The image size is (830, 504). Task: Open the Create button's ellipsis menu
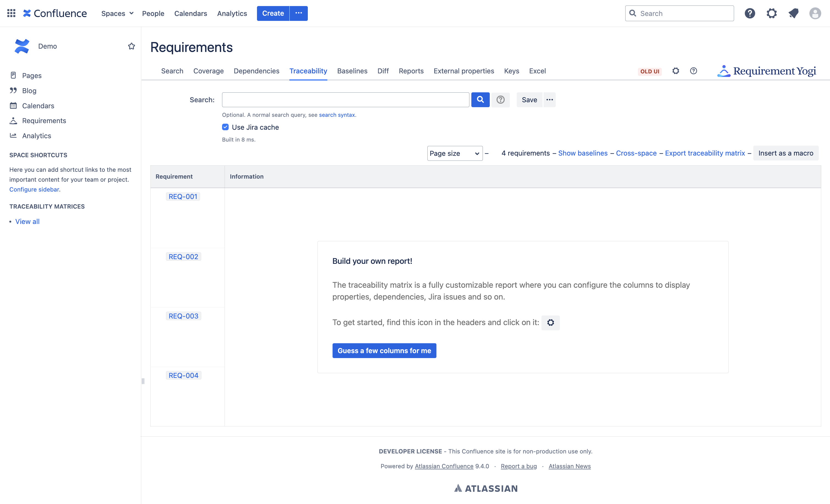298,13
